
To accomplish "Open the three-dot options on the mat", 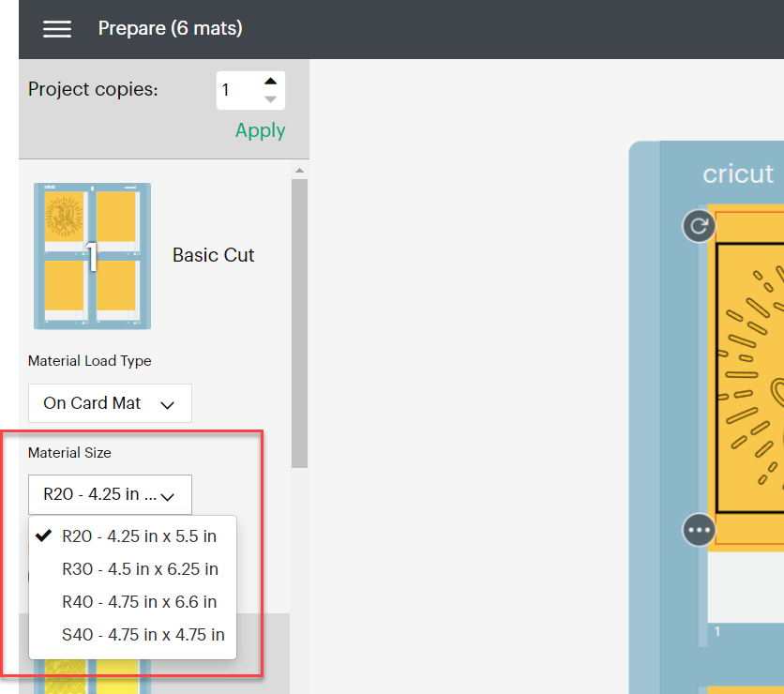I will pos(700,530).
